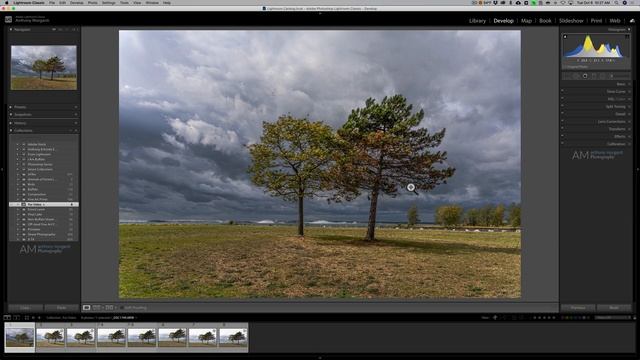Show the main window display icon
Image resolution: width=640 pixels, height=360 pixels.
(7, 318)
